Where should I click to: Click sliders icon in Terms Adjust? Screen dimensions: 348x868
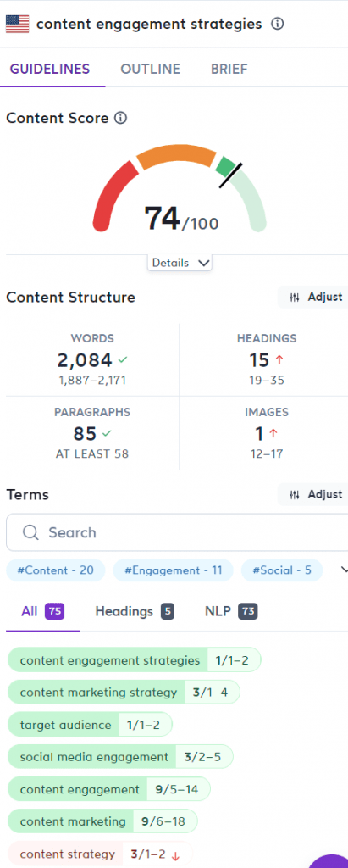(295, 494)
